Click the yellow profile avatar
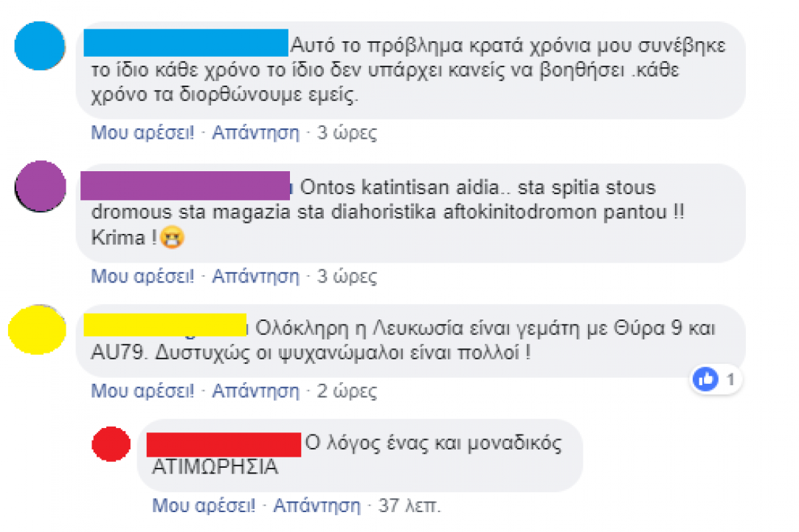 pyautogui.click(x=37, y=330)
